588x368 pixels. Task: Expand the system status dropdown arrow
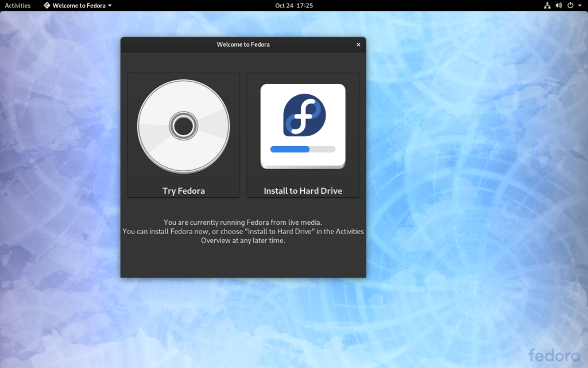[579, 5]
